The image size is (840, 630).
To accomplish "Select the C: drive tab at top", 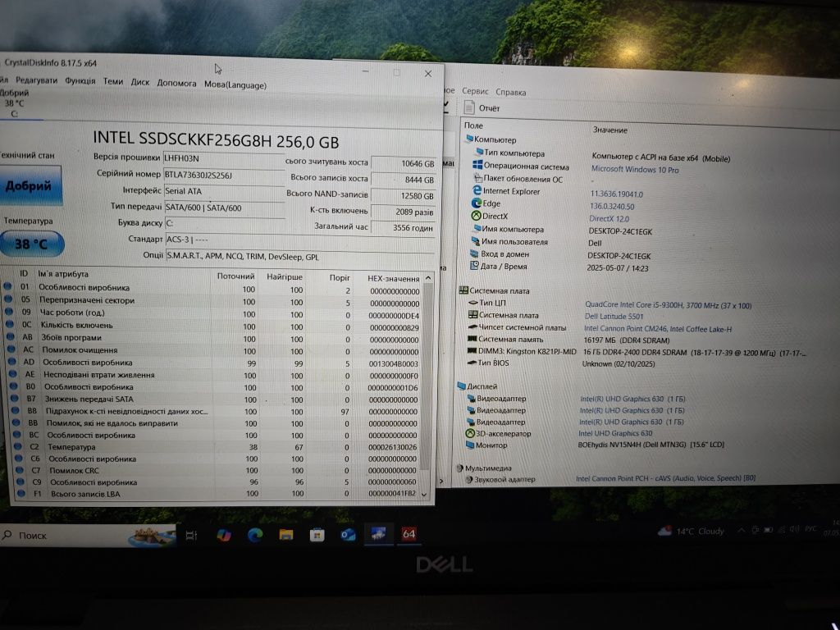I will tap(15, 103).
